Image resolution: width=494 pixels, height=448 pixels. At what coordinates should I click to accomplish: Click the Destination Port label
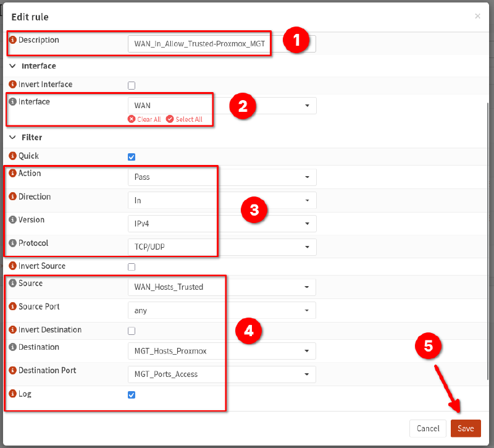coord(48,370)
